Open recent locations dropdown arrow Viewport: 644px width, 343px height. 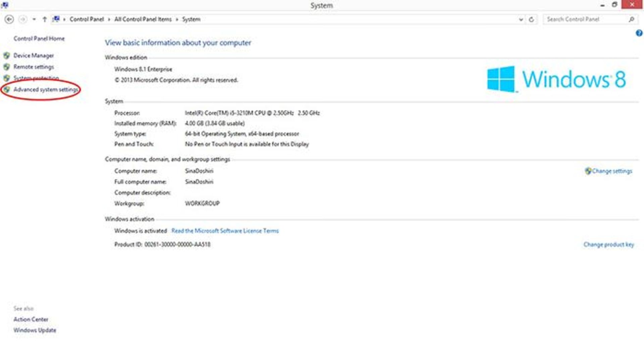[x=34, y=19]
